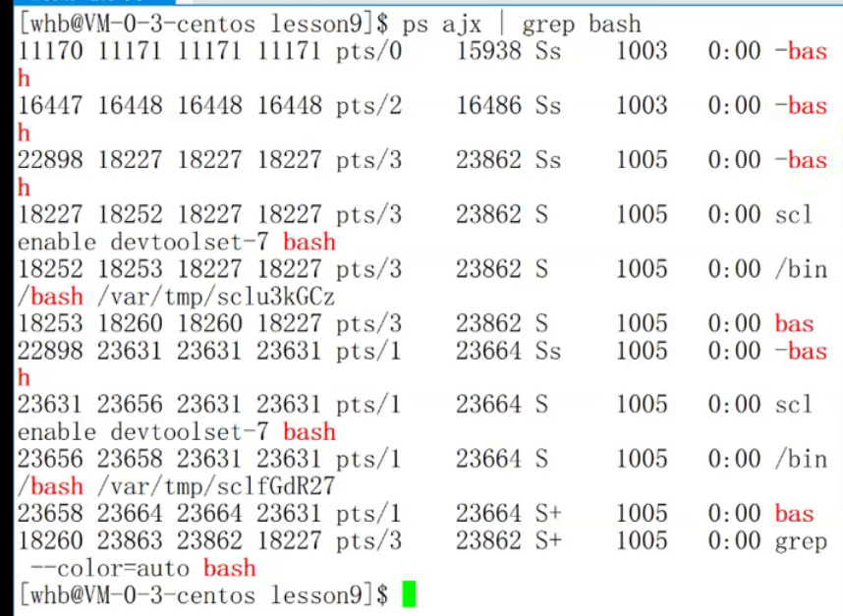Click the '/var/tmp/sclu3kGCz' path text
This screenshot has width=843, height=616.
216,297
